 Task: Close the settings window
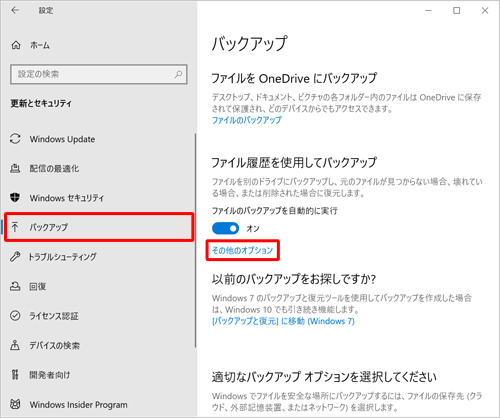click(x=485, y=10)
